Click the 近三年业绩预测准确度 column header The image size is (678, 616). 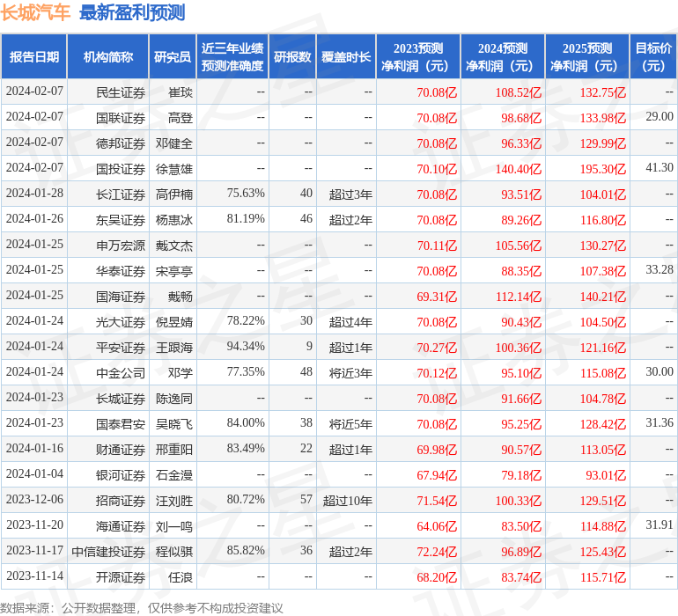pyautogui.click(x=232, y=57)
